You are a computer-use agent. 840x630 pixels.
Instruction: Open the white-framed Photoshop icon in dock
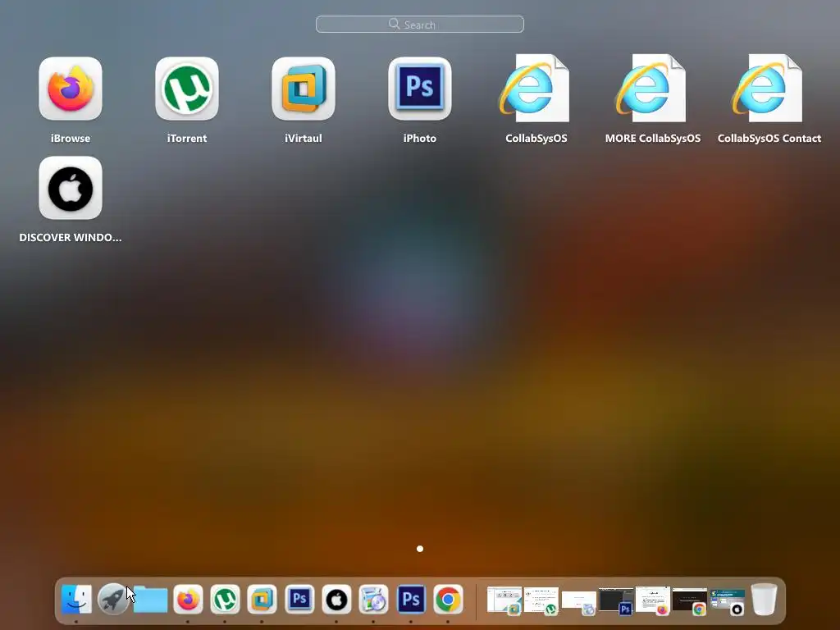click(299, 599)
